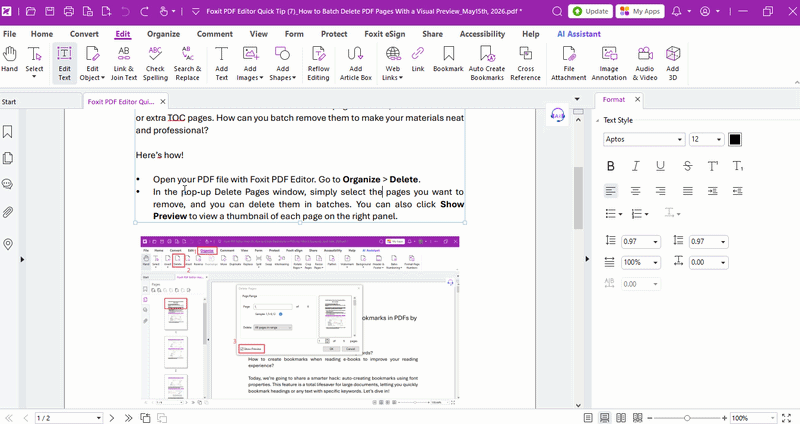Open the Link & Join Text tool

click(x=124, y=63)
